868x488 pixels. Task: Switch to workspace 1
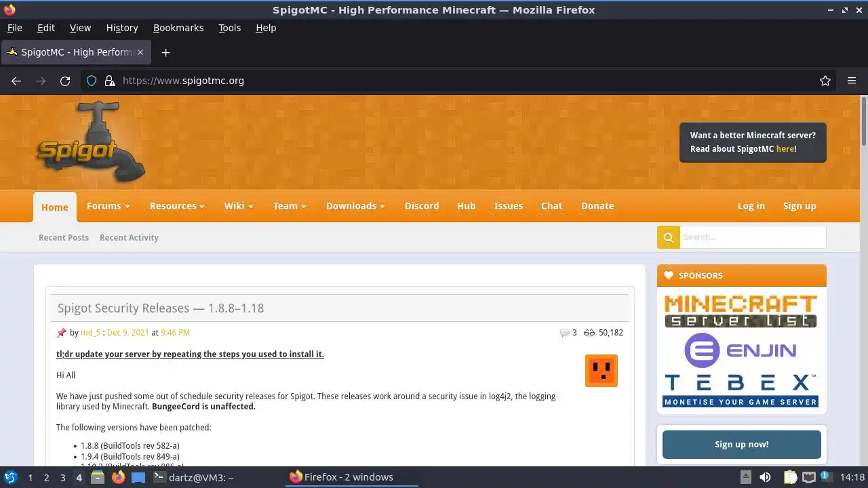[x=30, y=477]
